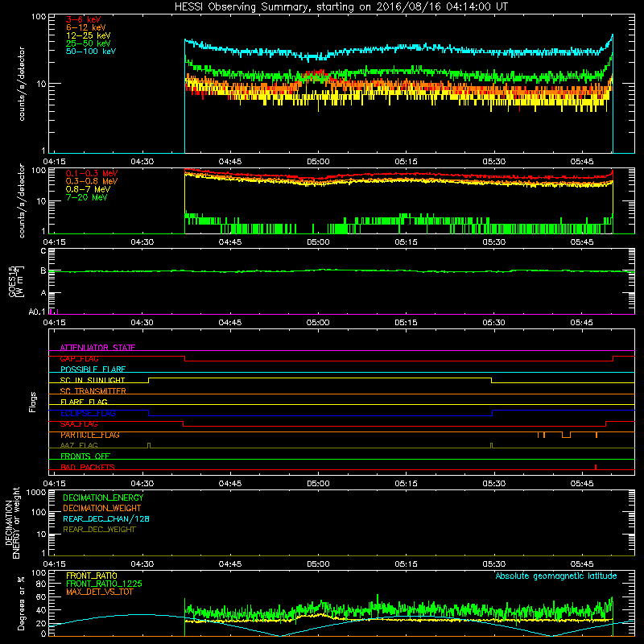Click the HESSI Observing Summary title text
This screenshot has height=644, width=644.
(341, 7)
